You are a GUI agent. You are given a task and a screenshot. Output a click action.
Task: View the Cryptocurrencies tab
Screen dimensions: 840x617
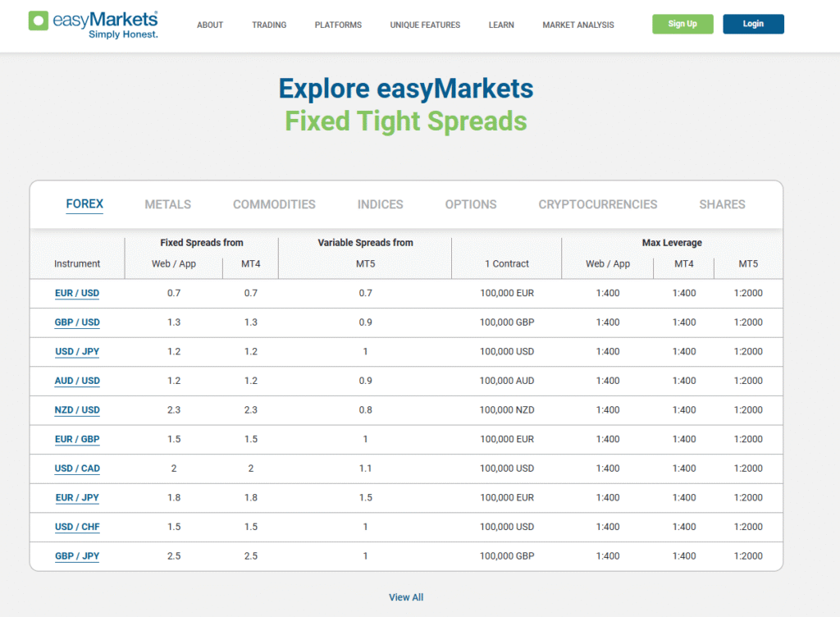[597, 204]
